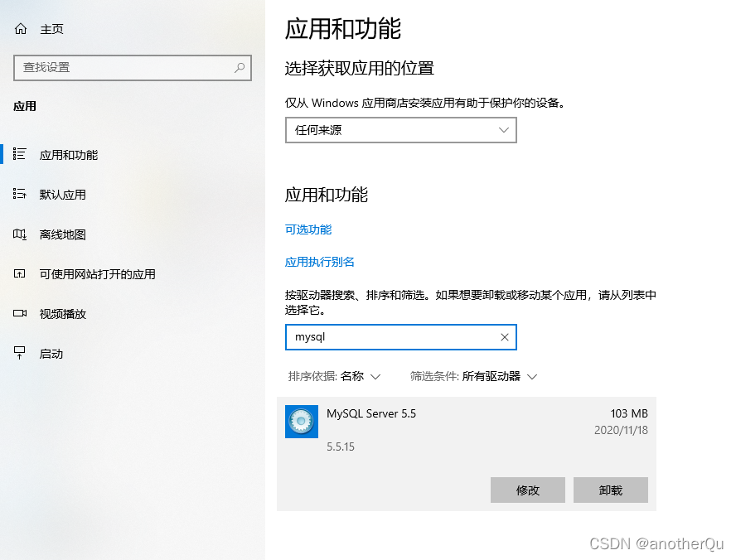Viewport: 736px width, 560px height.
Task: Click the 启动 startup icon
Action: [x=20, y=353]
